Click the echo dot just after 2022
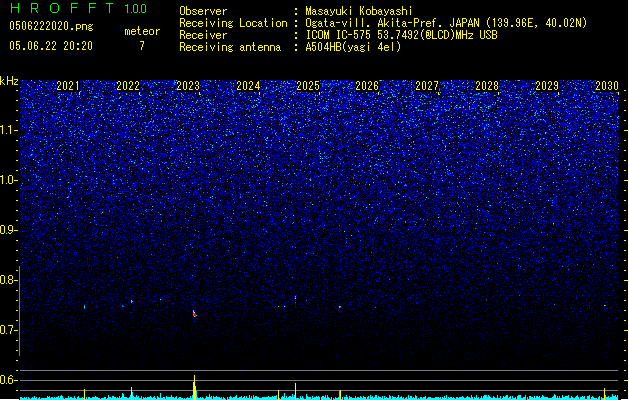Screen dimensions: 629x400 click(132, 301)
